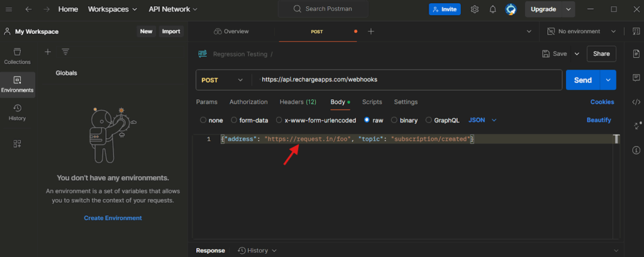Change the POST method dropdown
This screenshot has height=257, width=644.
222,80
